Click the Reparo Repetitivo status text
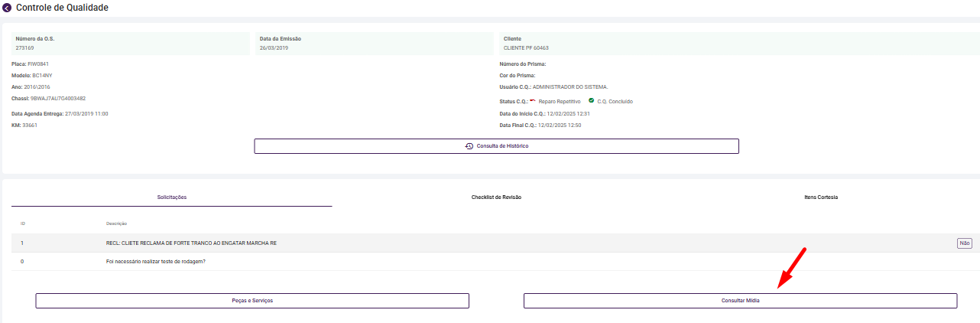This screenshot has width=980, height=323. tap(560, 101)
